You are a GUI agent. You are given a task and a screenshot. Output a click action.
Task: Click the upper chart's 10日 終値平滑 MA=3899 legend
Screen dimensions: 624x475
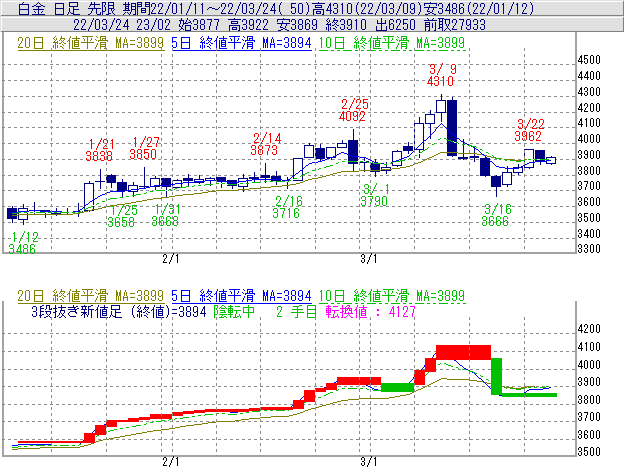[392, 43]
